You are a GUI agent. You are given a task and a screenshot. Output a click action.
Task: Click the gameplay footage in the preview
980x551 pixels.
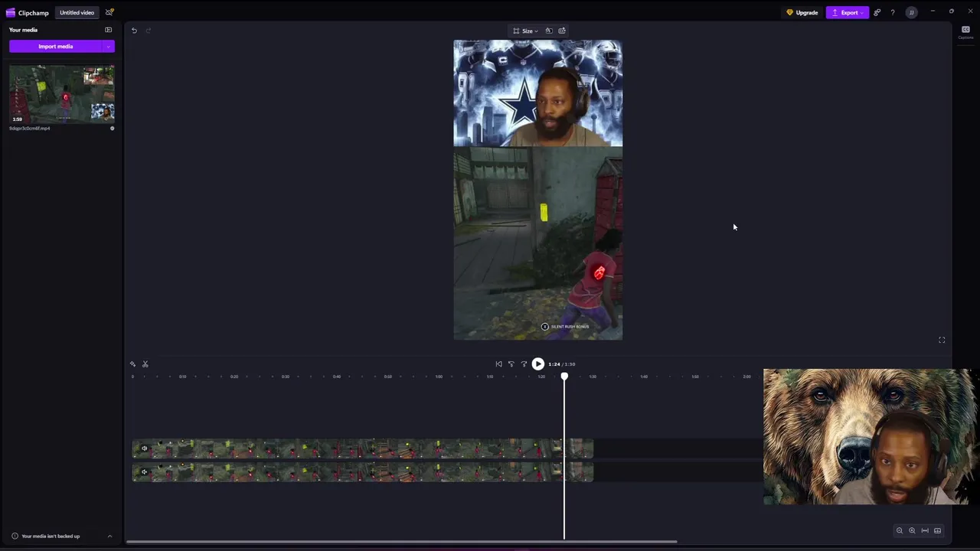pos(537,243)
